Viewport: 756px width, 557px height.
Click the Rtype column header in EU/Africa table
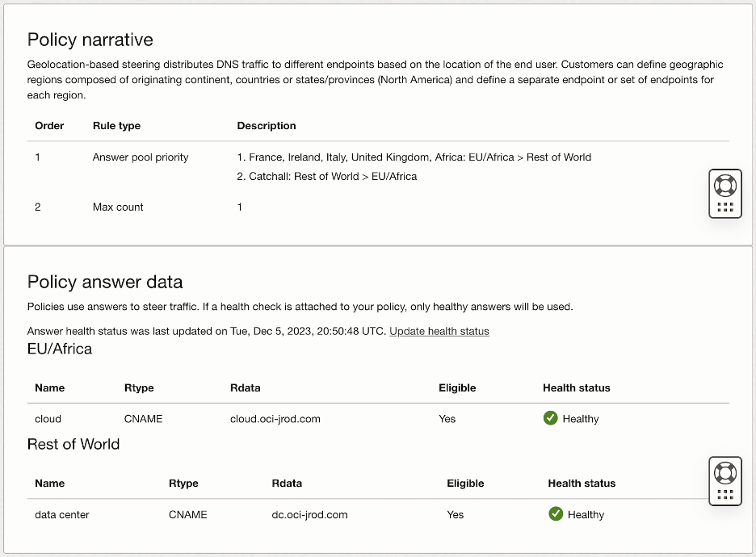click(x=139, y=387)
